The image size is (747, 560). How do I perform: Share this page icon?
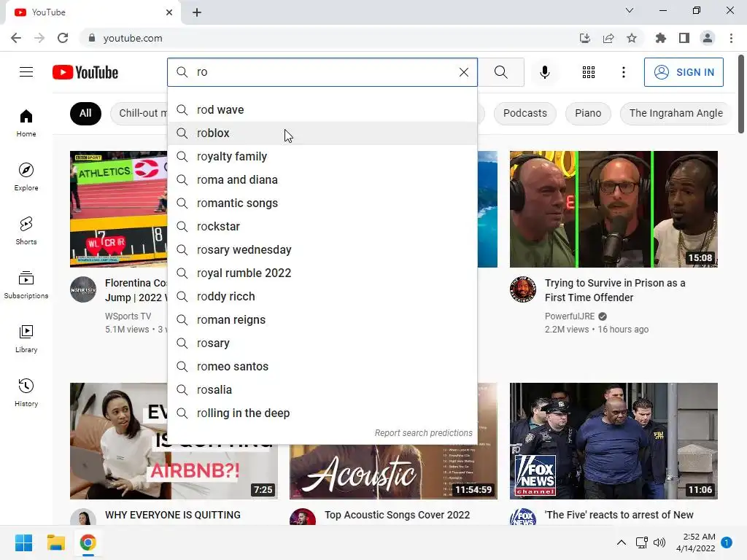[x=608, y=38]
